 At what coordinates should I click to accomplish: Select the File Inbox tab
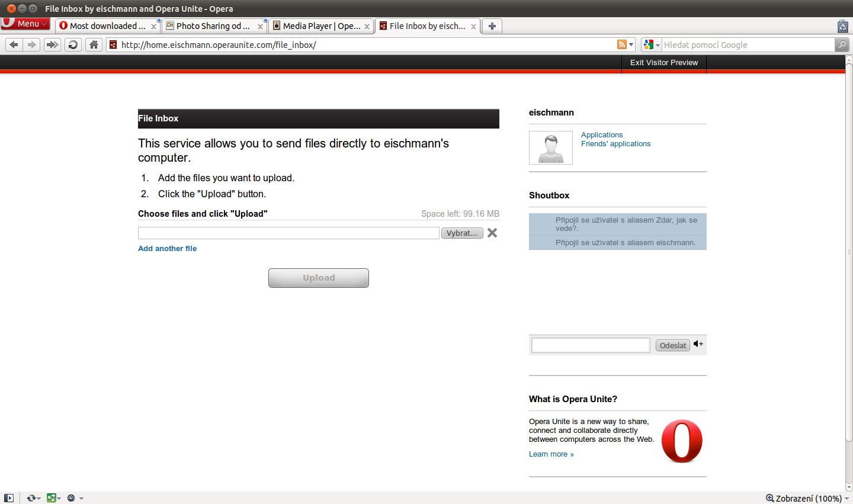(x=427, y=26)
